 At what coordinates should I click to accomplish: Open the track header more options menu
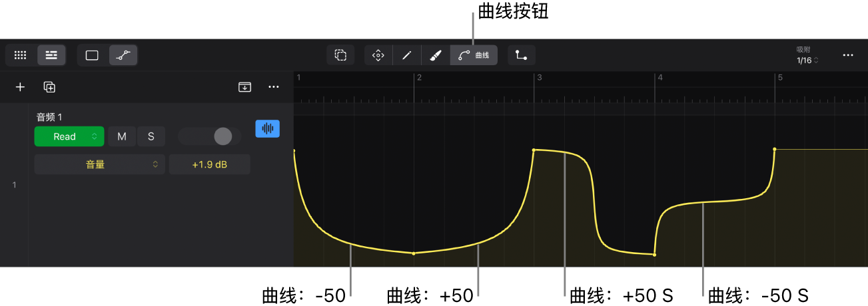pyautogui.click(x=274, y=86)
